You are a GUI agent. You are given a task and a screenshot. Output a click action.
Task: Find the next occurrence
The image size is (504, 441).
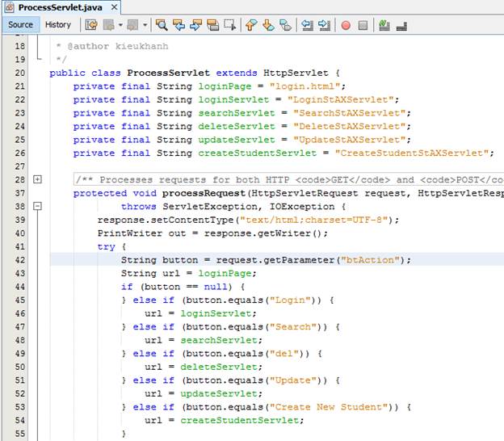[195, 25]
